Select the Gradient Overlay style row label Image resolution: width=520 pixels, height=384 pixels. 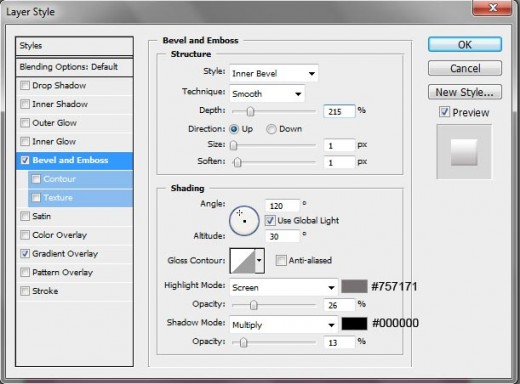point(65,254)
